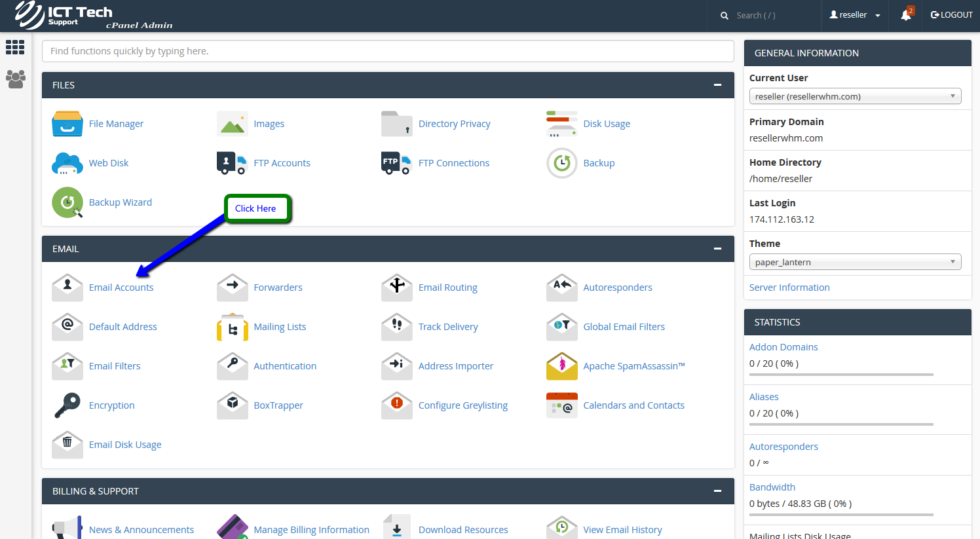Open the reseller user menu
Viewport: 980px width, 539px height.
[x=855, y=15]
